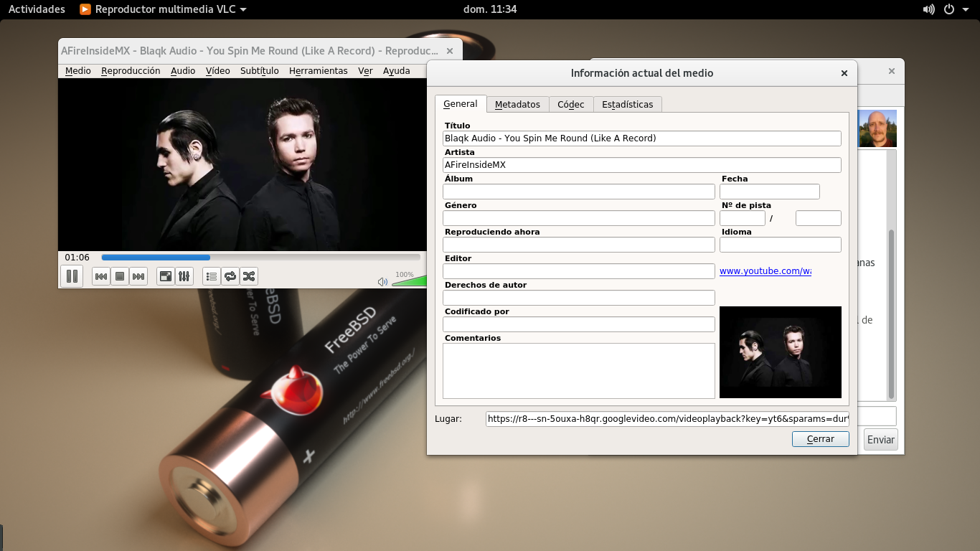The image size is (980, 551).
Task: Focus the Idioma text field
Action: coord(781,245)
